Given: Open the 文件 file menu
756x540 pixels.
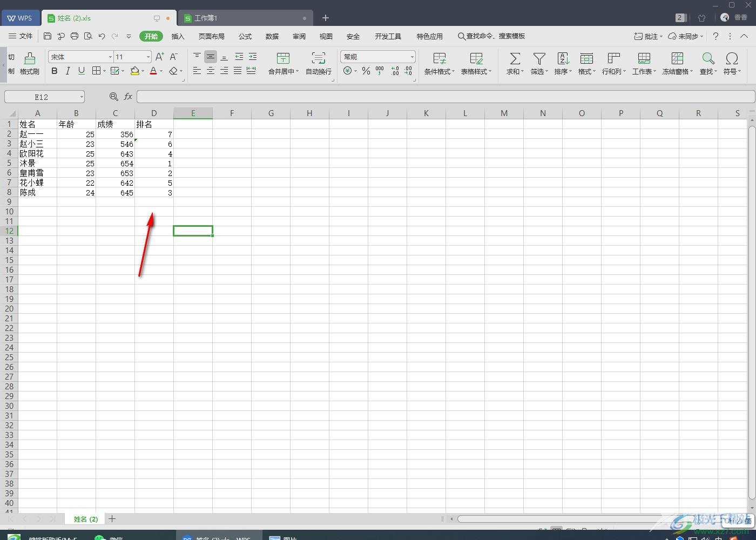Looking at the screenshot, I should point(21,36).
